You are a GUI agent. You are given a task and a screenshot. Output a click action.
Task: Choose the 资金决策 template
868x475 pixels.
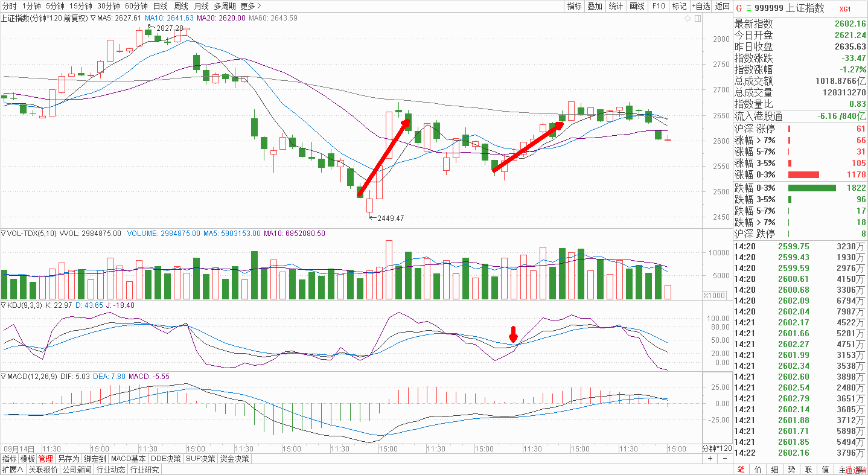coord(234,459)
